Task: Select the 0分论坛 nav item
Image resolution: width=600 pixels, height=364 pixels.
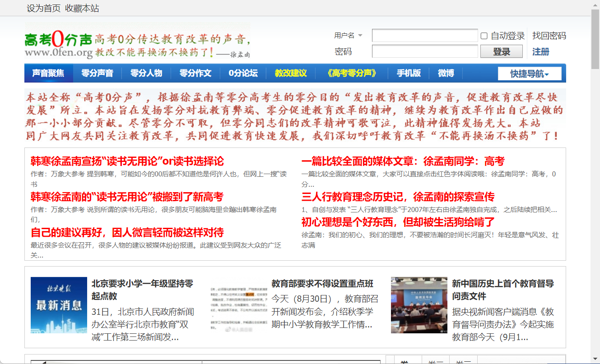Action: coord(243,73)
